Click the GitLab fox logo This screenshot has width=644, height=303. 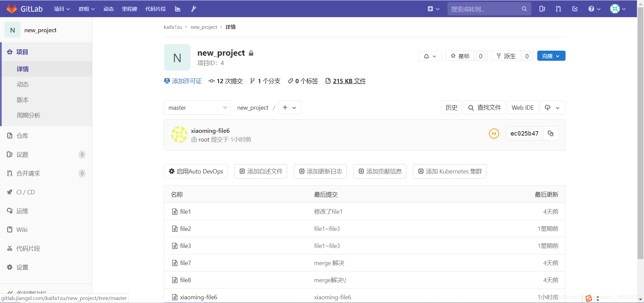pyautogui.click(x=12, y=9)
